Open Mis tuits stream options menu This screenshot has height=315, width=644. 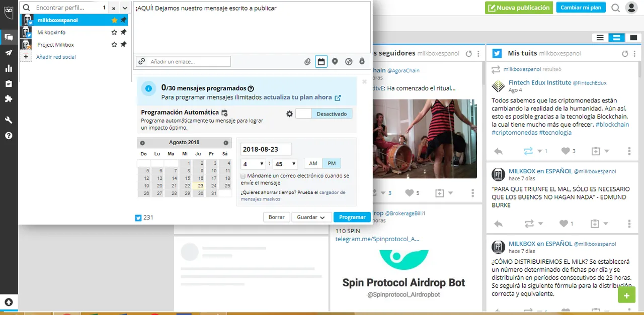pyautogui.click(x=635, y=53)
